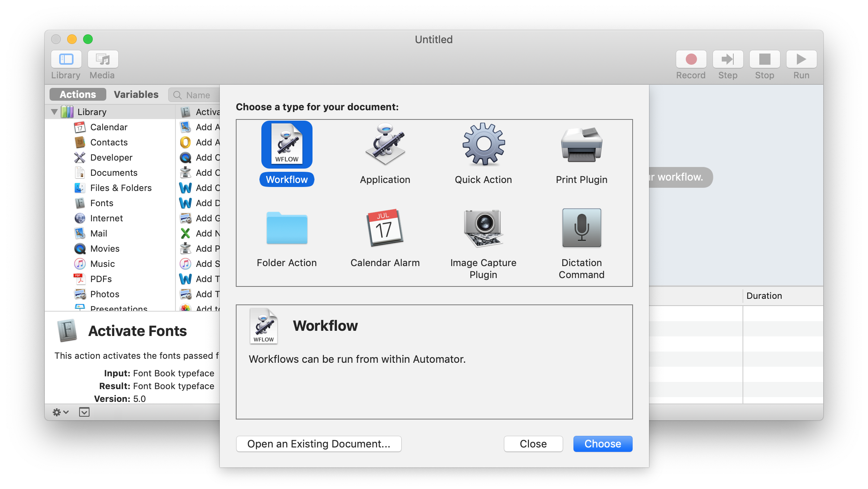
Task: Open the gear action menu dropdown
Action: [x=61, y=412]
